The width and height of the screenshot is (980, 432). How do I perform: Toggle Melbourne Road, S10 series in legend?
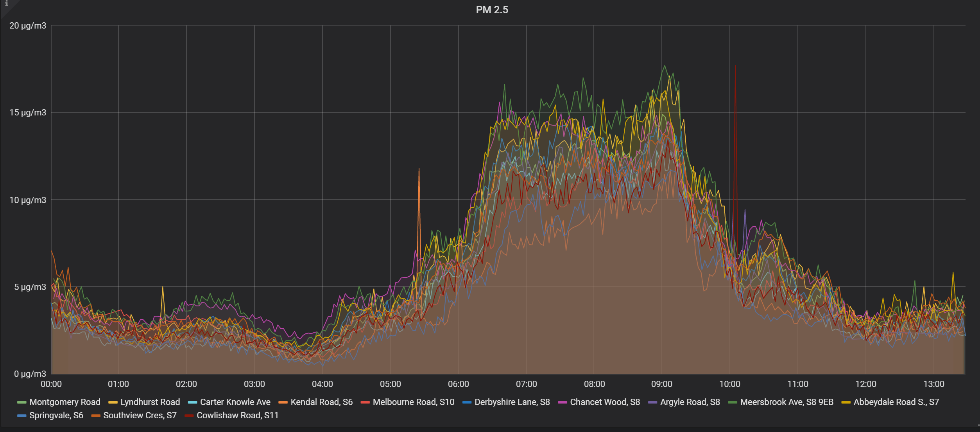coord(414,402)
